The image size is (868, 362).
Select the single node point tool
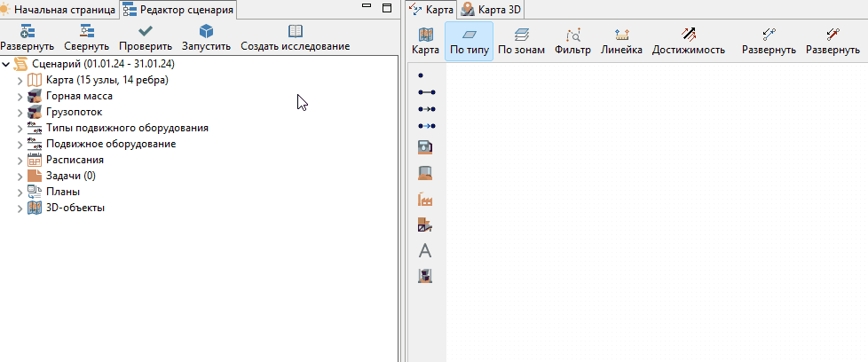click(x=422, y=75)
